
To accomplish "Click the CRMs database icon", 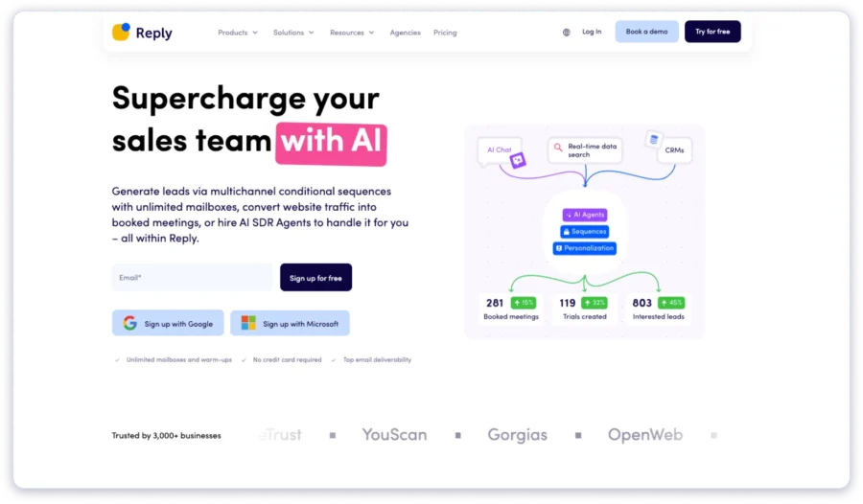I will [654, 140].
